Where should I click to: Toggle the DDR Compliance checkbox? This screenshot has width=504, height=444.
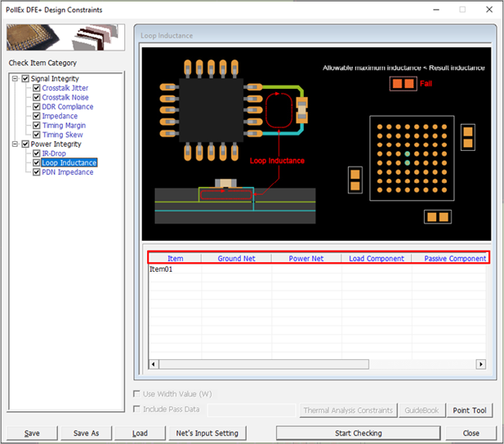36,107
